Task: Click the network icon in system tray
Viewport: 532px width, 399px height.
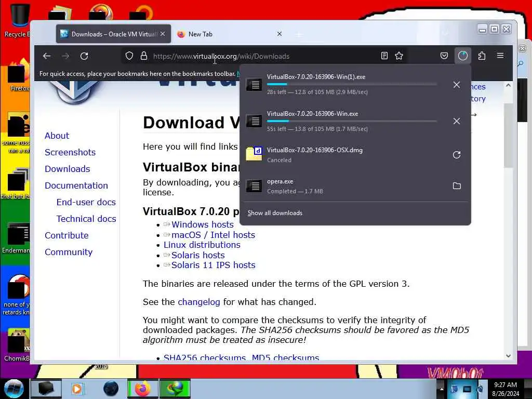Action: (467, 389)
